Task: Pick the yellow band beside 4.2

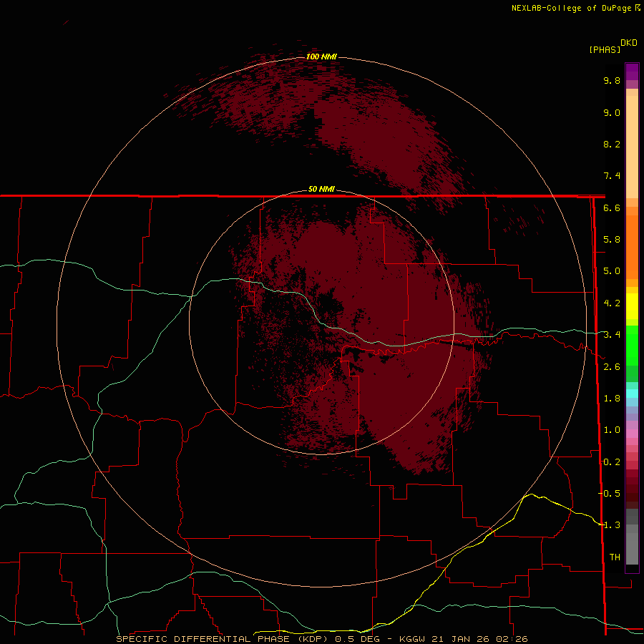Action: pyautogui.click(x=632, y=306)
